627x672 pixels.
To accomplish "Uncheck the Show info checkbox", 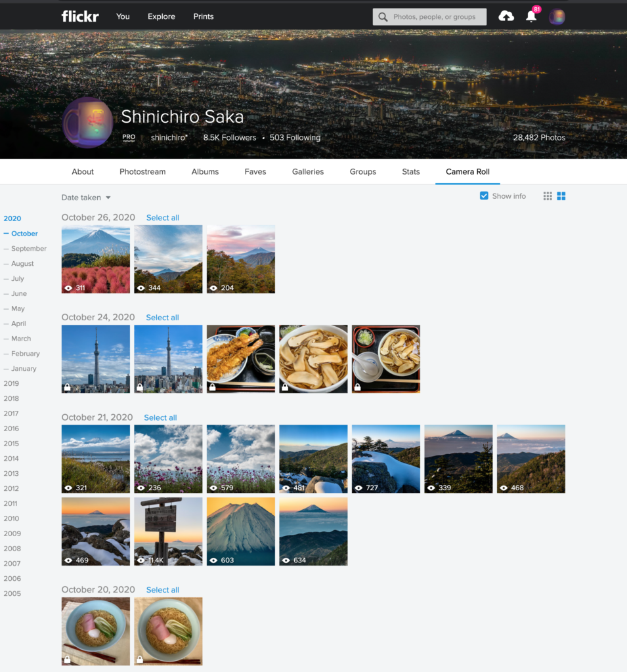I will (x=484, y=196).
